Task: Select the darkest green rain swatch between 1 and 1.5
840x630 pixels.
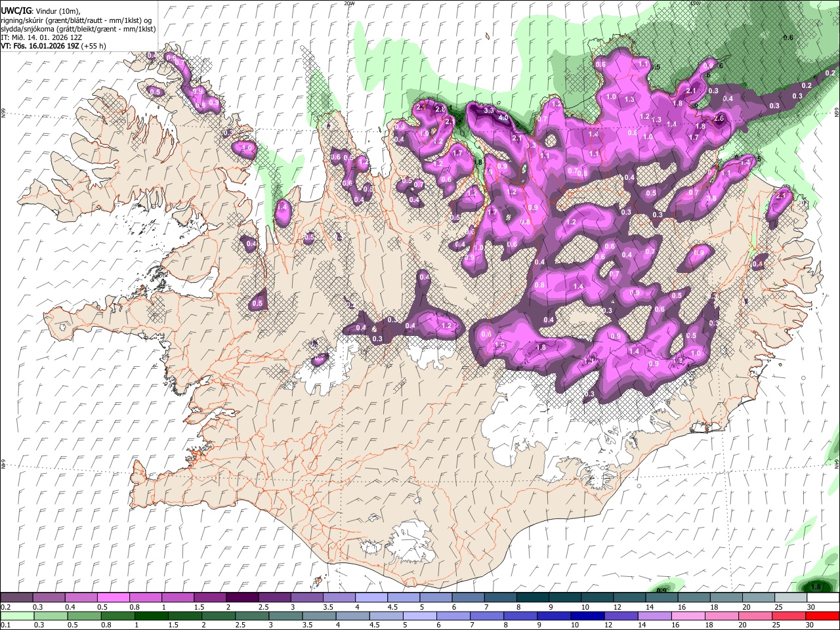Action: coord(152,616)
